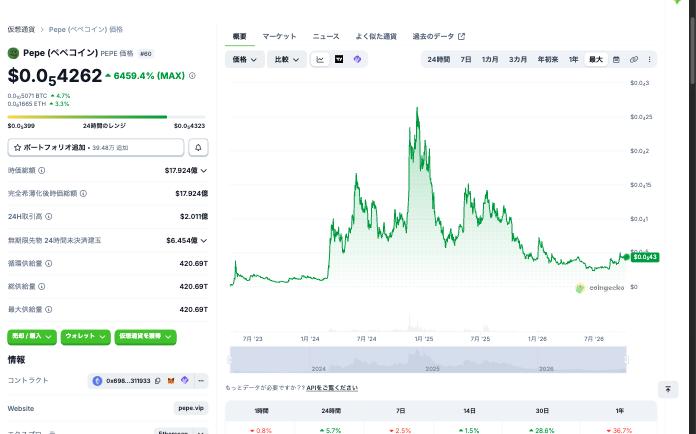The height and width of the screenshot is (434, 696).
Task: Open the green 売却 / 購入 dropdown
Action: (x=32, y=337)
